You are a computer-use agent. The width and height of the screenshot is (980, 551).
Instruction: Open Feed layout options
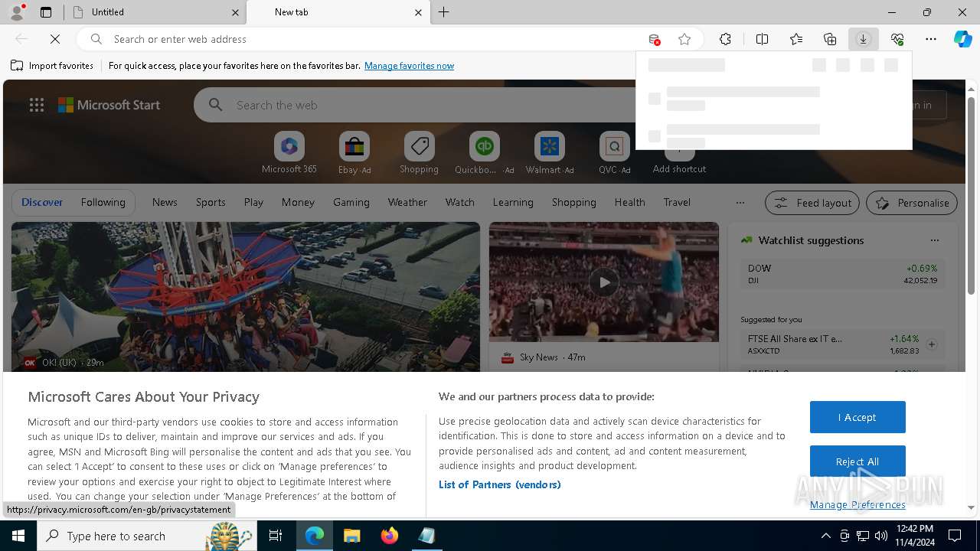click(x=812, y=203)
